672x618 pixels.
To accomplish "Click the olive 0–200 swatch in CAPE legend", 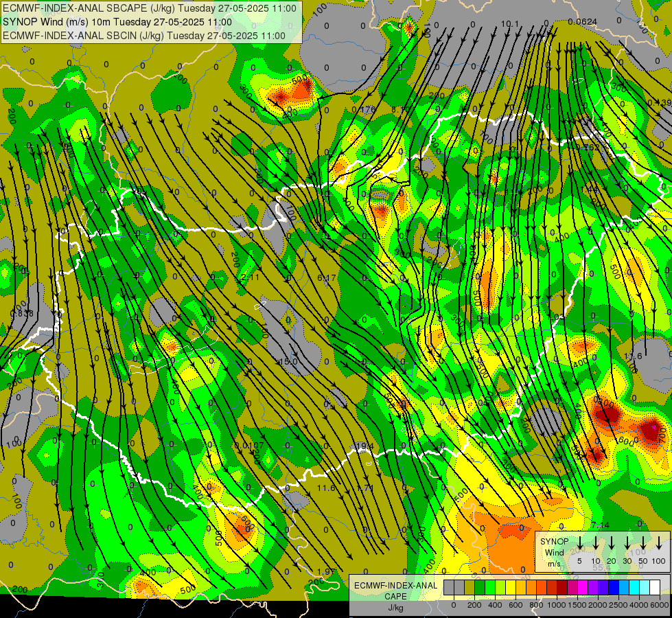I will 470,587.
